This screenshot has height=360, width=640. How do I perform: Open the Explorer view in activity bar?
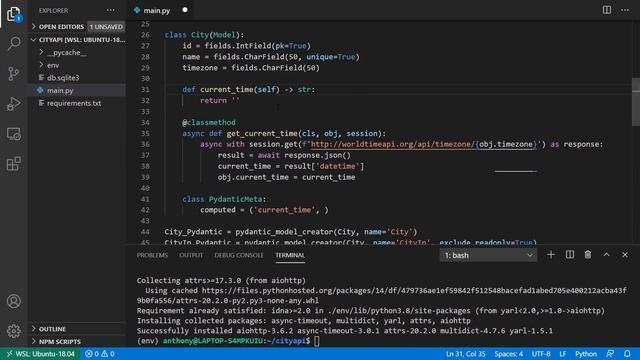coord(13,14)
